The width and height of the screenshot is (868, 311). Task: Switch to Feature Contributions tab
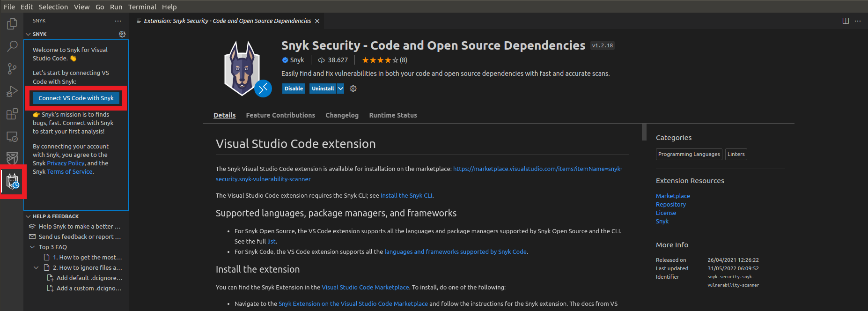(280, 115)
